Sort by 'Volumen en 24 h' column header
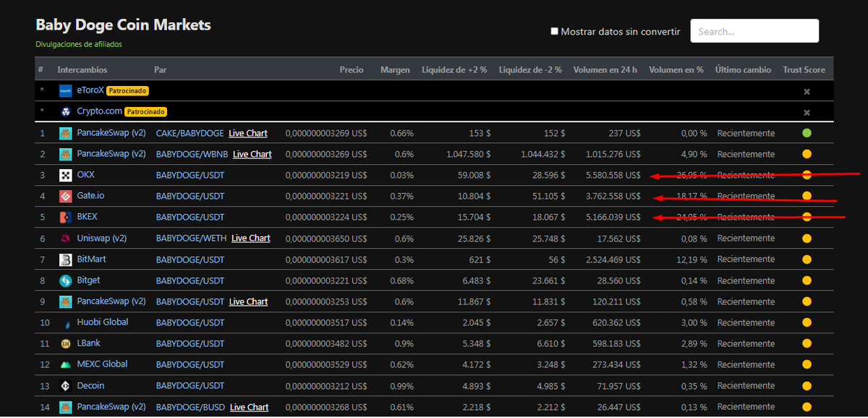The width and height of the screenshot is (868, 418). 605,70
